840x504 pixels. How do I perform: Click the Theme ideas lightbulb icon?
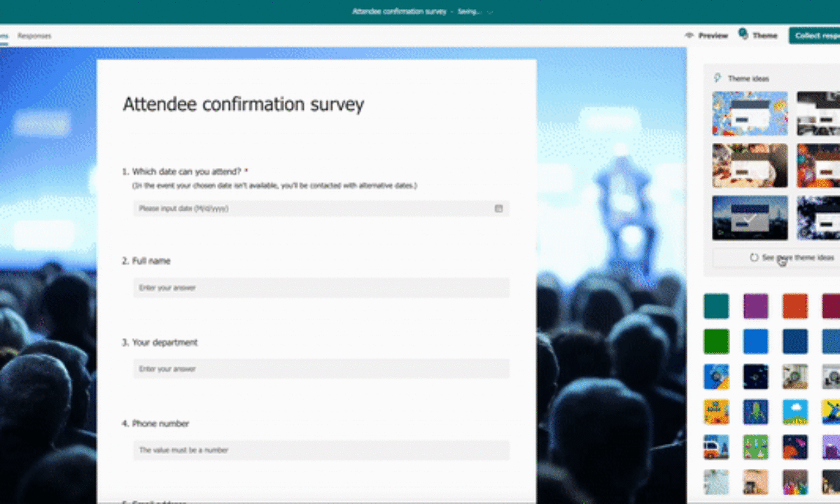pos(717,78)
